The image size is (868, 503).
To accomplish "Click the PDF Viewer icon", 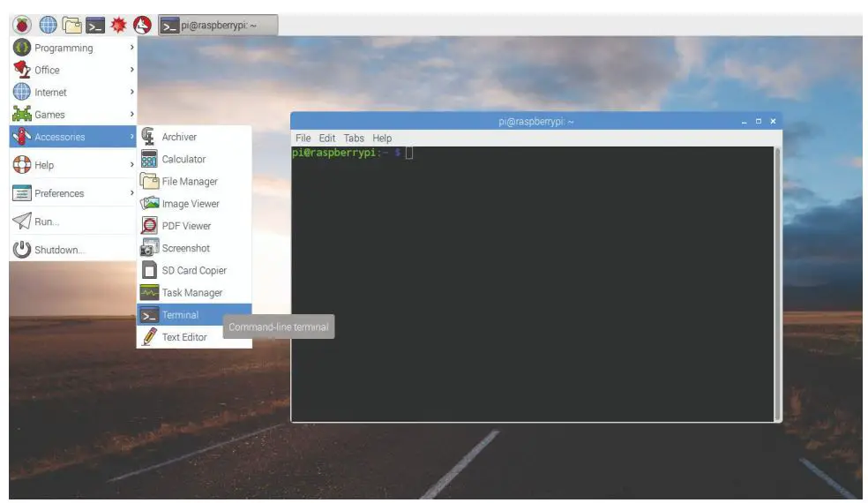I will click(x=149, y=225).
